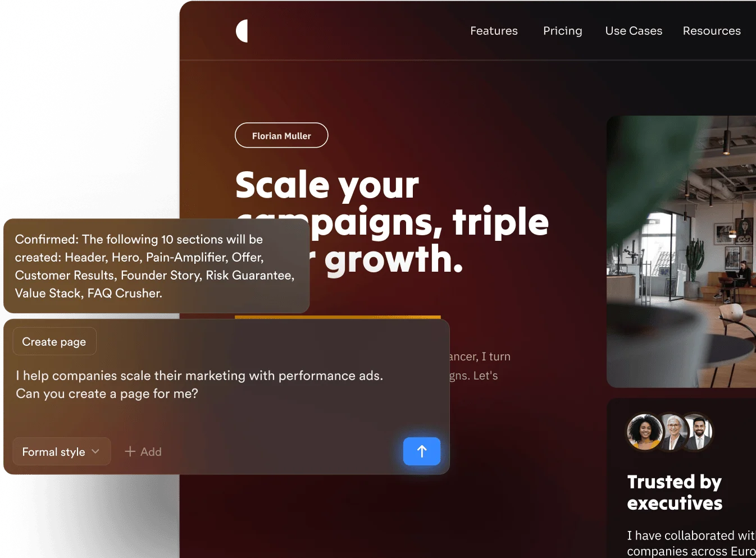This screenshot has height=558, width=756.
Task: Open the Resources navigation item
Action: tap(712, 31)
